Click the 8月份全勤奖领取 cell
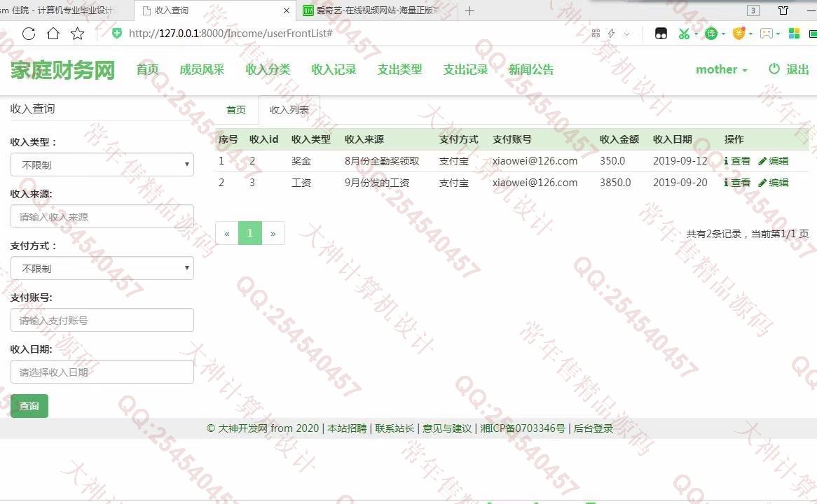Screen dimensions: 817x504 pos(382,162)
